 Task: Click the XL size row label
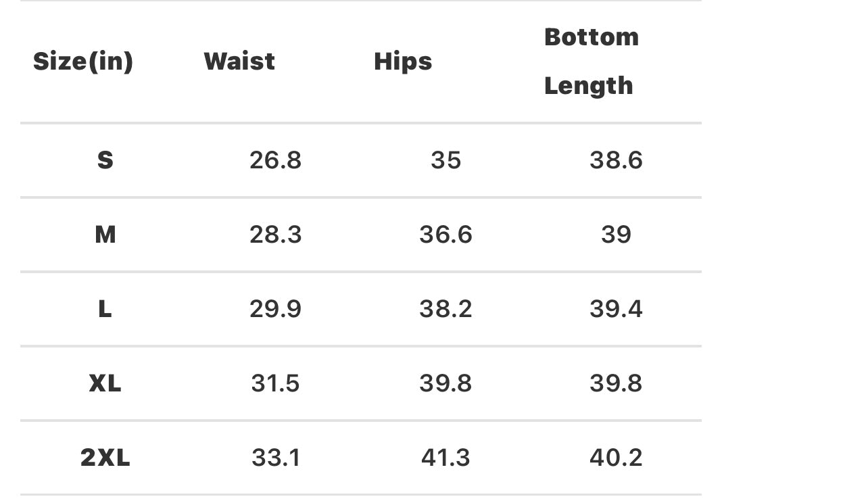click(105, 383)
